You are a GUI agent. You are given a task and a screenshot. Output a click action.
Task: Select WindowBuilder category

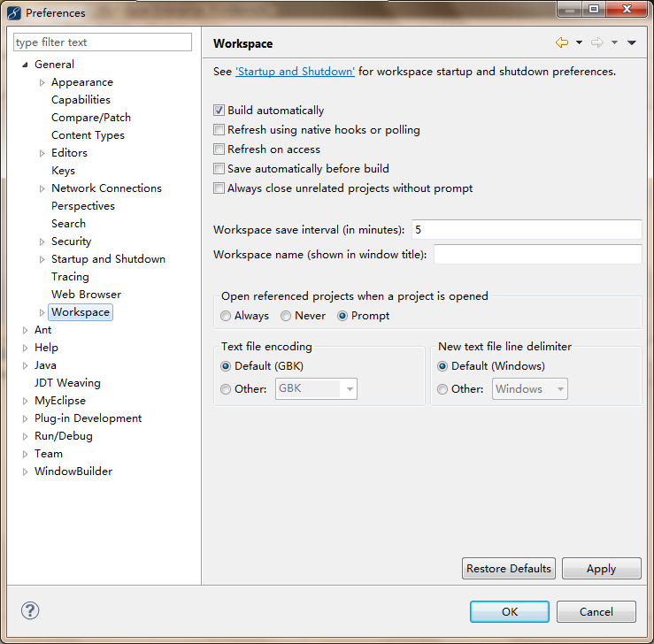(x=73, y=471)
